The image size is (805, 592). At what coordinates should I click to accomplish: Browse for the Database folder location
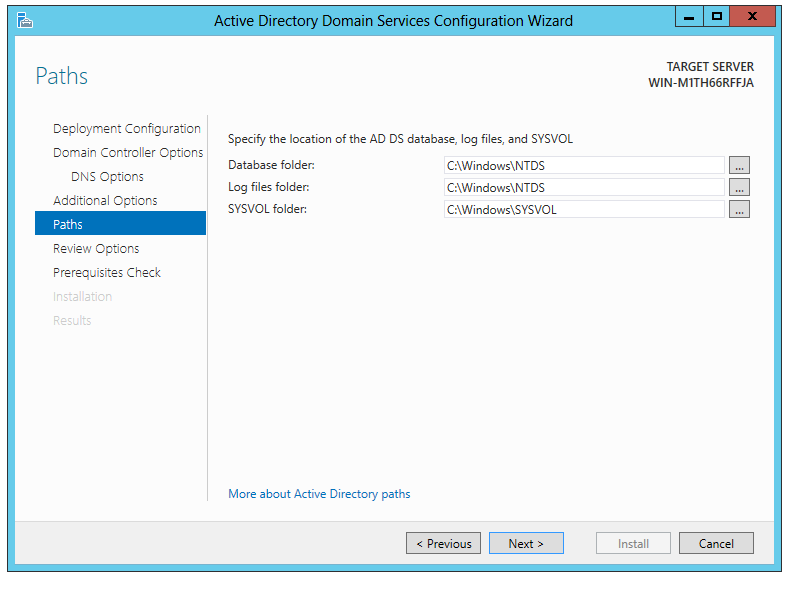click(x=739, y=165)
